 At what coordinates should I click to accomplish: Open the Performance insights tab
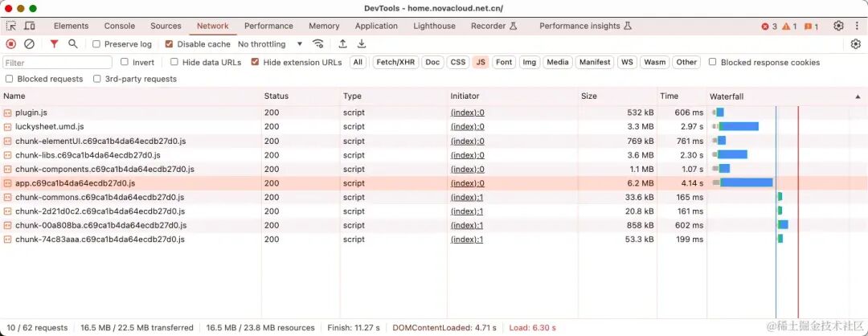click(585, 26)
